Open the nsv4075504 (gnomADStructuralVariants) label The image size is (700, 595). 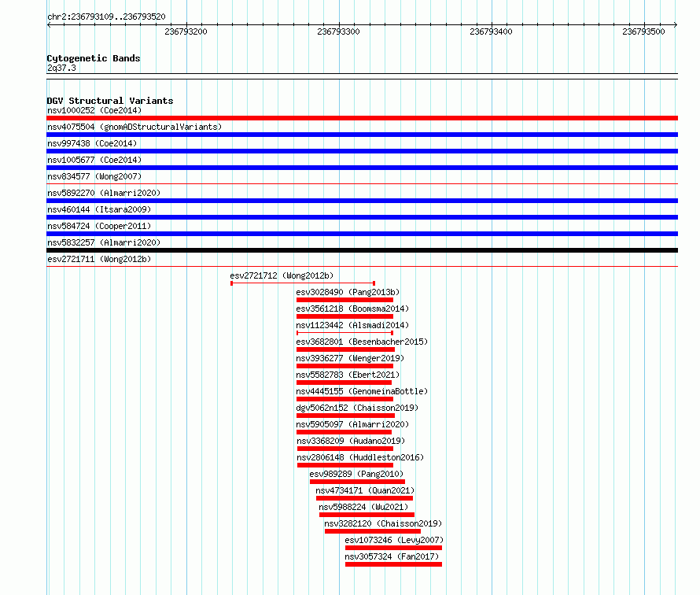tap(134, 127)
